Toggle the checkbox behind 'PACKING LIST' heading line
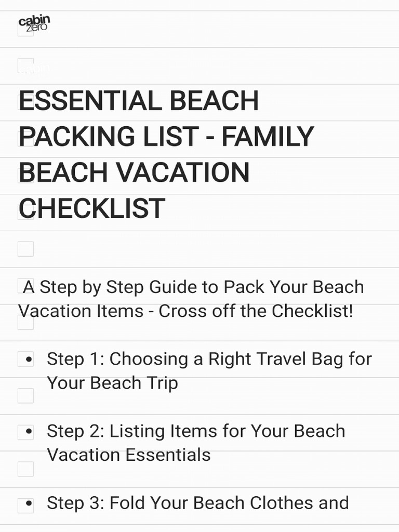399x532 pixels. click(x=25, y=139)
